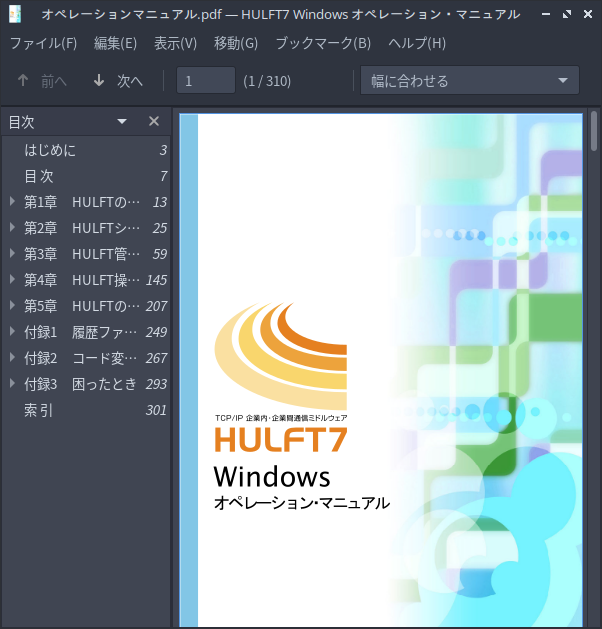The width and height of the screenshot is (602, 629).
Task: Expand the 第5章 chapter entry
Action: [12, 306]
